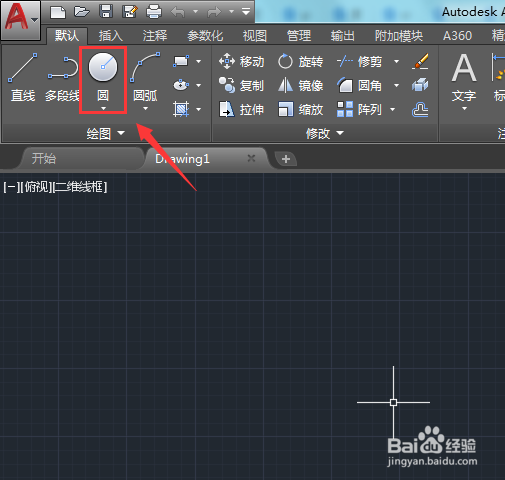Viewport: 505px width, 480px height.
Task: Click the 圆角 fillet tool
Action: pyautogui.click(x=359, y=86)
